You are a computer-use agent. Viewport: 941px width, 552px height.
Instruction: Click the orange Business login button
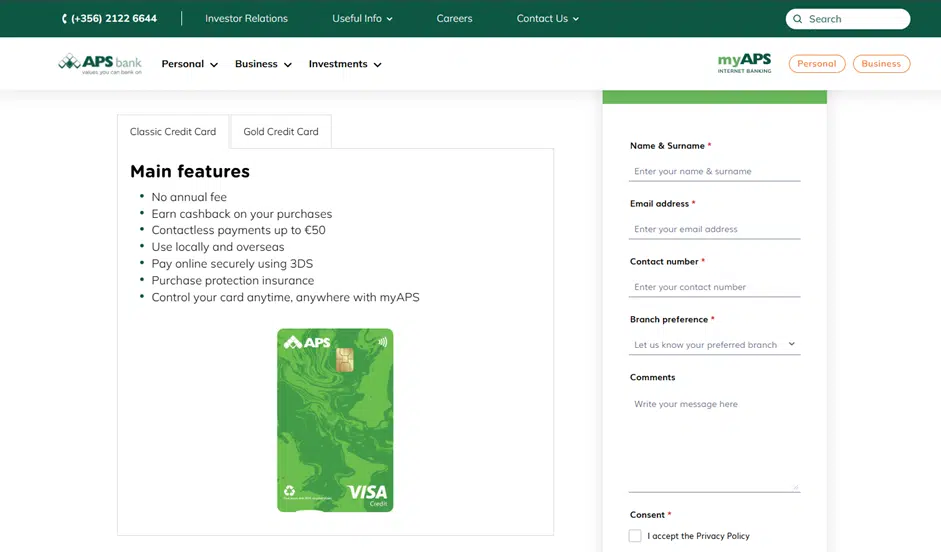point(881,64)
